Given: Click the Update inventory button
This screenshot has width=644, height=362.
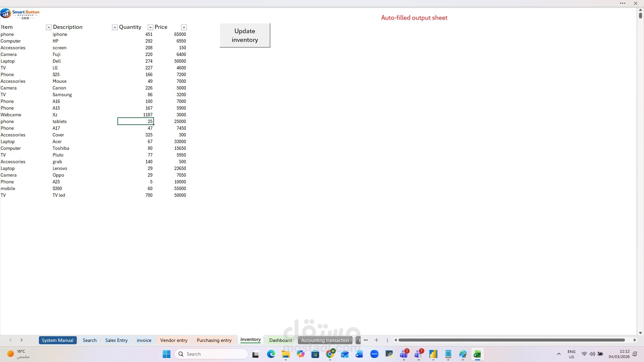Looking at the screenshot, I should (x=245, y=35).
